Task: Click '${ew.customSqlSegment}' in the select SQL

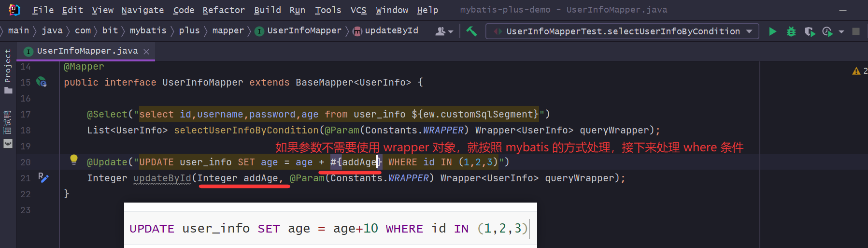Action: 475,114
